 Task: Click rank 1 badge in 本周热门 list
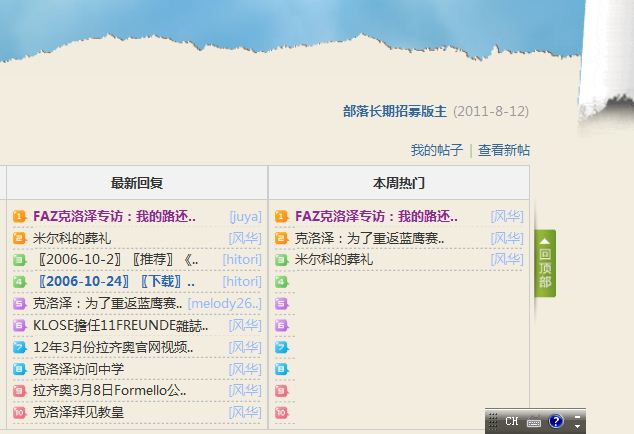tap(281, 216)
